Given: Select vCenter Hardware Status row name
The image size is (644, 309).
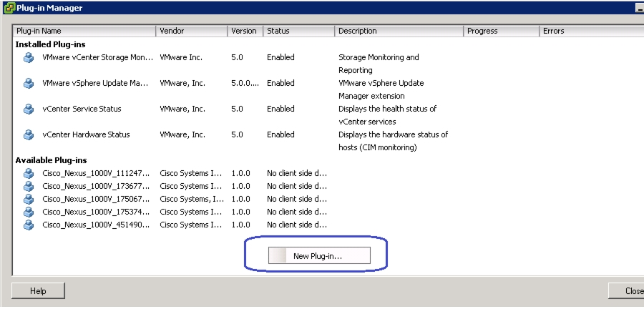Looking at the screenshot, I should 86,134.
